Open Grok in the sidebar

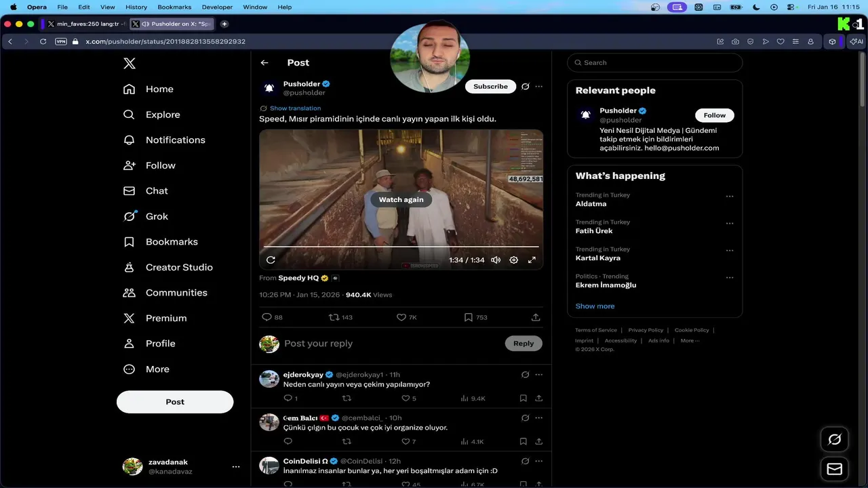tap(145, 216)
